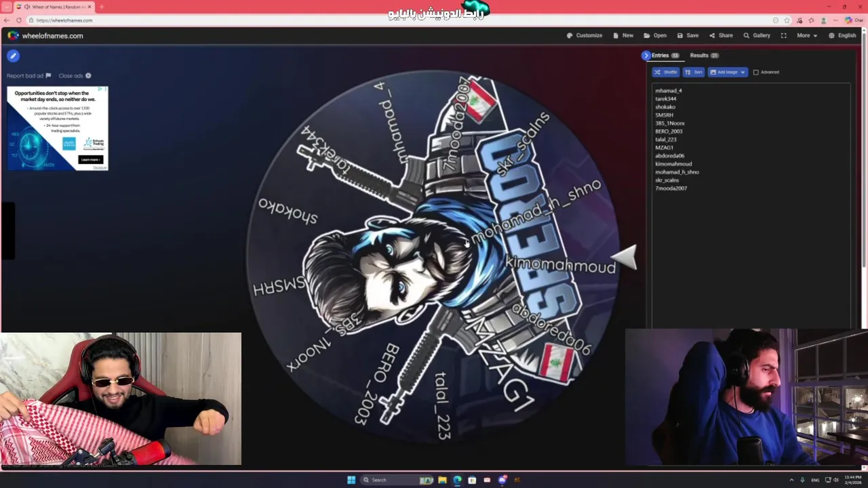Mute the tab via speaker icon
Image resolution: width=868 pixels, height=488 pixels.
[26, 7]
